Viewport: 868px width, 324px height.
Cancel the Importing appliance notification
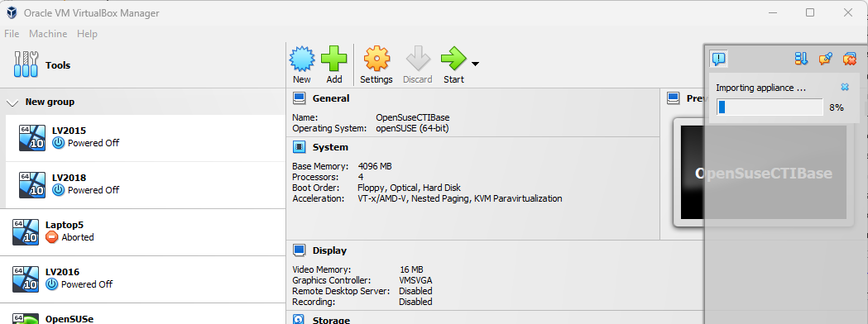(x=845, y=88)
